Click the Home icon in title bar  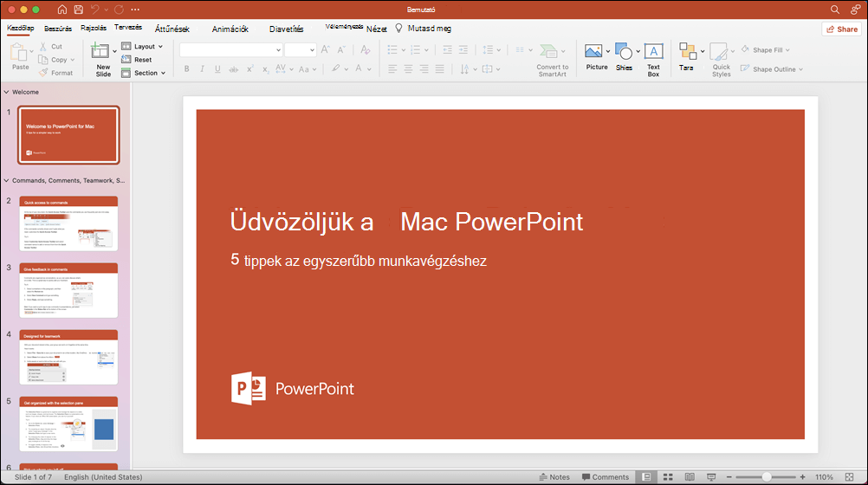point(62,10)
